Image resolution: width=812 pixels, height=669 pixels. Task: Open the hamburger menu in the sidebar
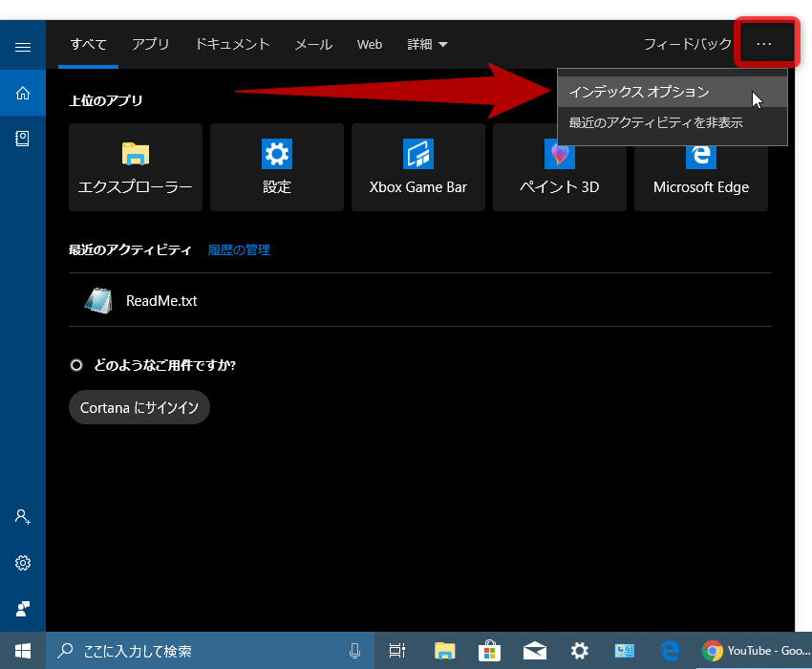[23, 47]
